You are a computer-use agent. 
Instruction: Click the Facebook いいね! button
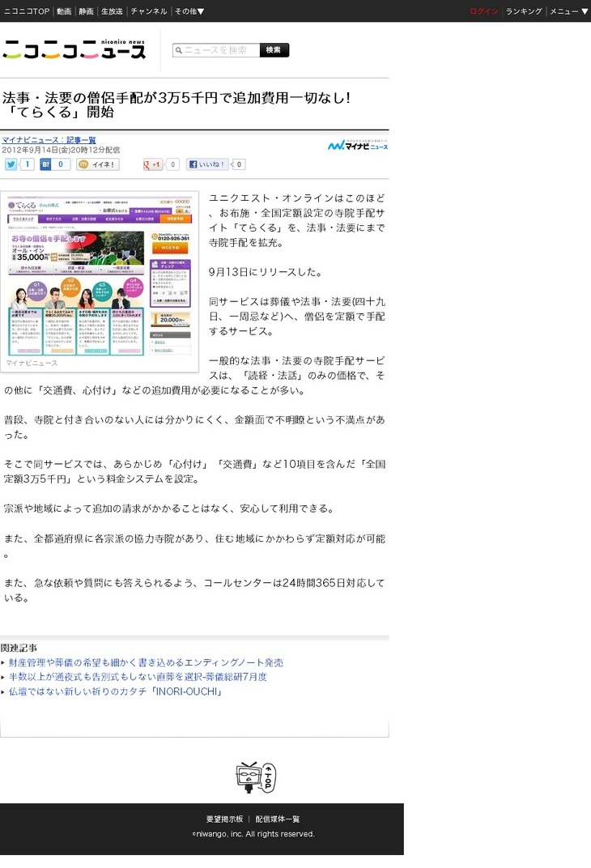[x=207, y=164]
